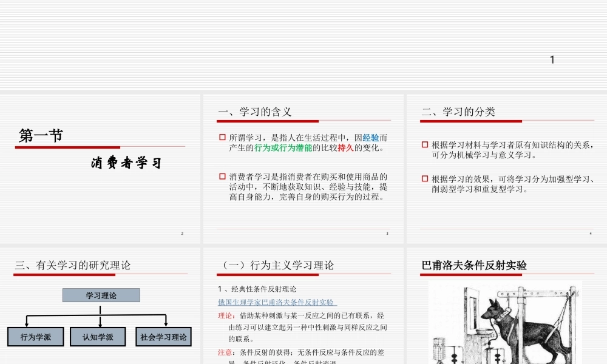Expand the left branch arrow to 行为学派
Viewport: 607px width, 364px height.
point(27,318)
